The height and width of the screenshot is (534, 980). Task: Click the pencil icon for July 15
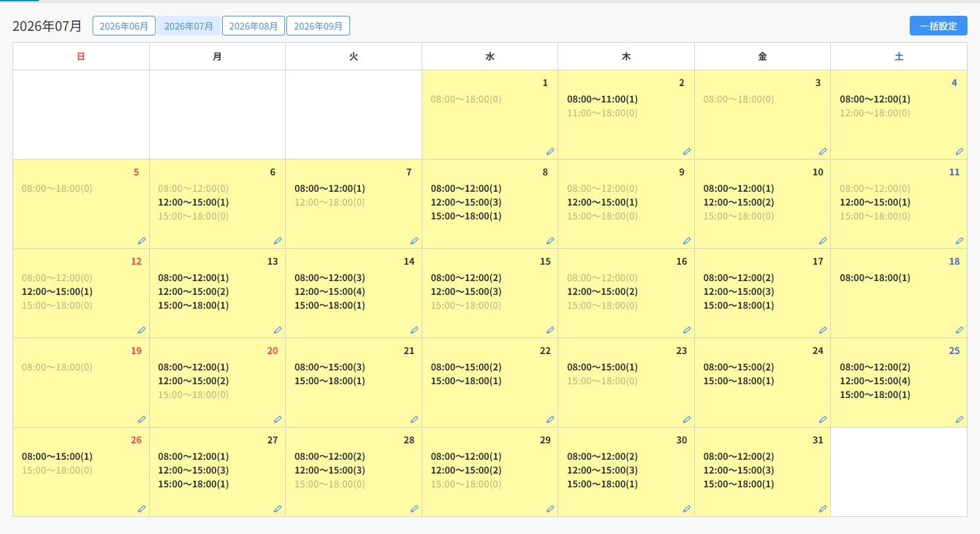tap(550, 330)
